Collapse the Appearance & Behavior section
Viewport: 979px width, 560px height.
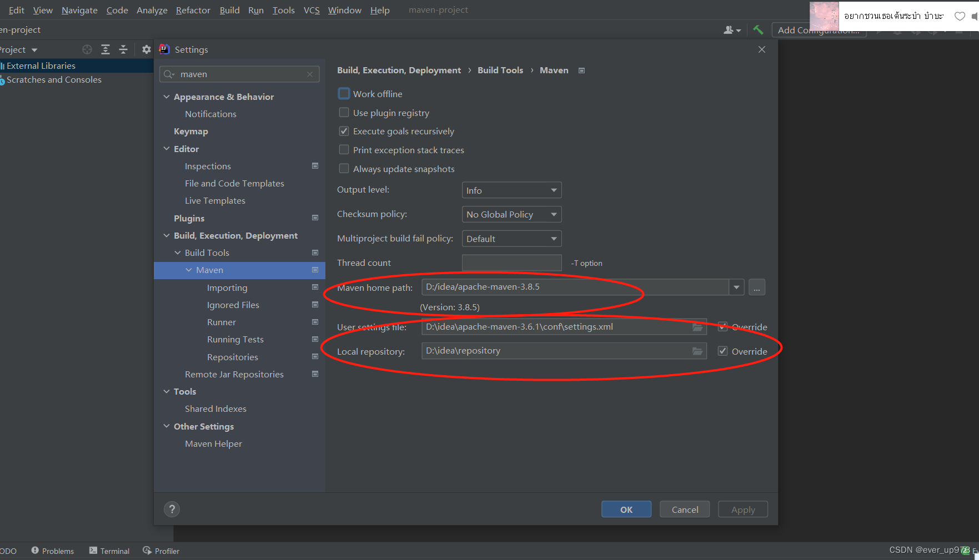(167, 97)
